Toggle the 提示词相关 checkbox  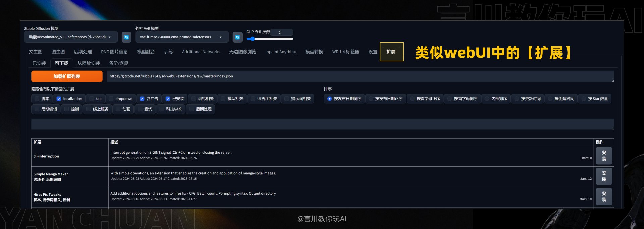pos(287,99)
